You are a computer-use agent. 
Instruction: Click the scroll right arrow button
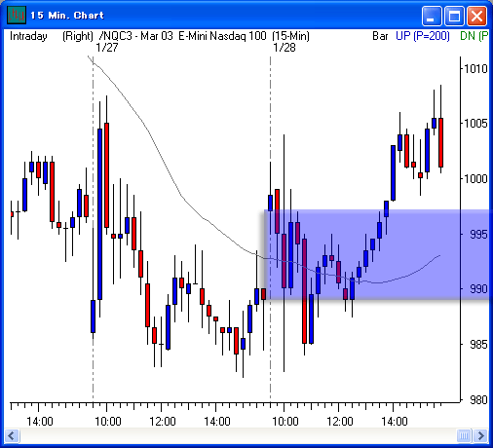480,435
